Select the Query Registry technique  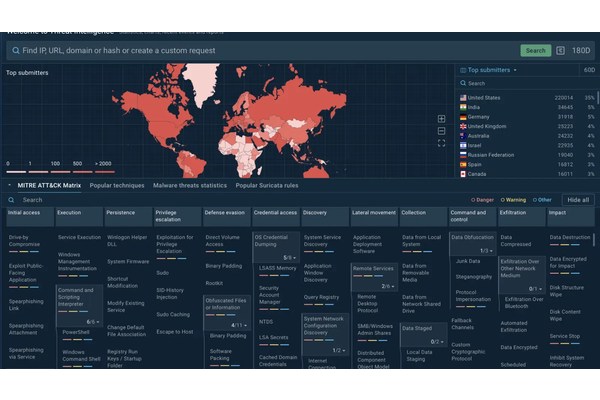(321, 297)
